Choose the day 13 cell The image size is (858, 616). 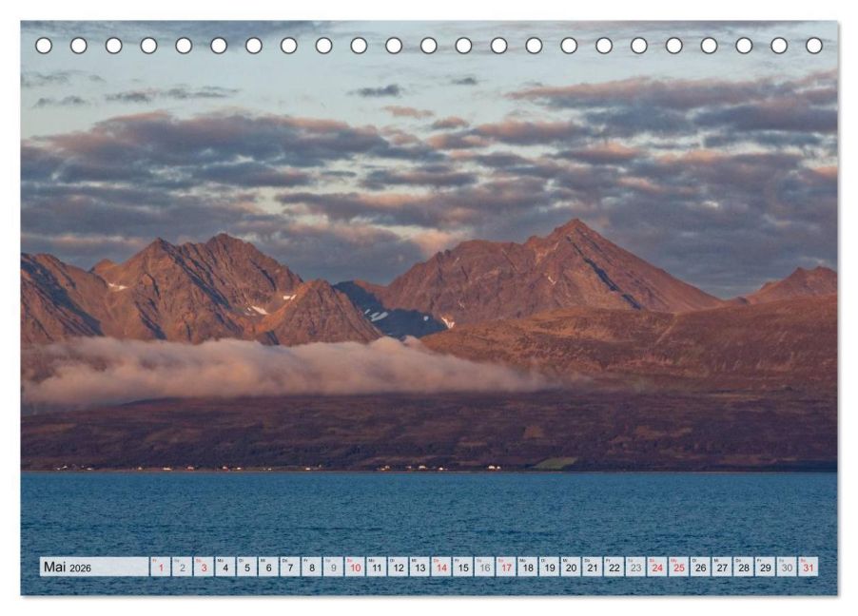pos(419,567)
